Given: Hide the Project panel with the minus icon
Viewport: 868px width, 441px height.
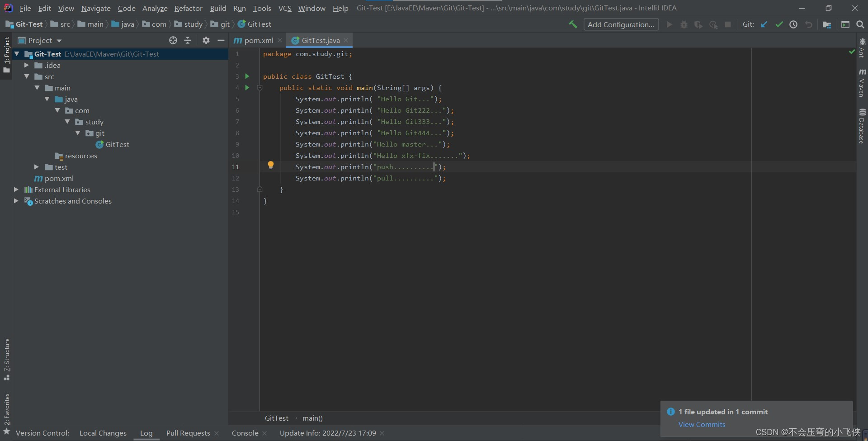Looking at the screenshot, I should pyautogui.click(x=221, y=40).
